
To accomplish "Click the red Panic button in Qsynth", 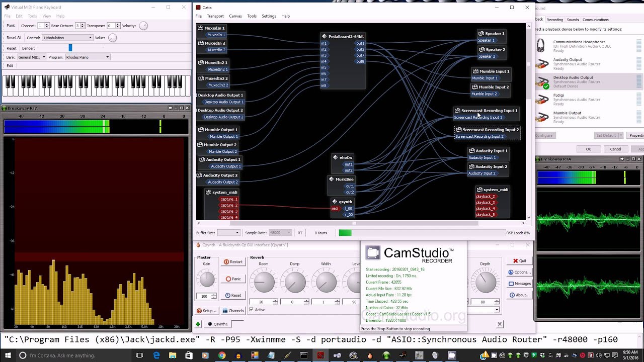I will point(233,279).
